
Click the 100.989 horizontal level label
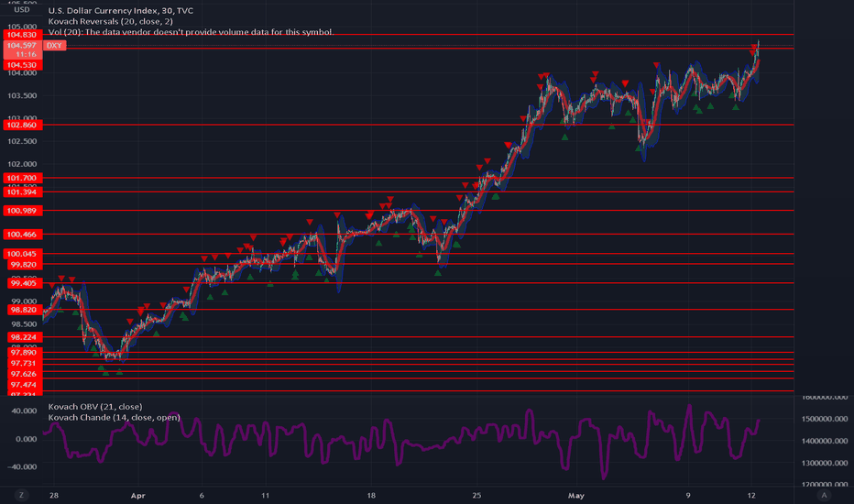(x=22, y=211)
